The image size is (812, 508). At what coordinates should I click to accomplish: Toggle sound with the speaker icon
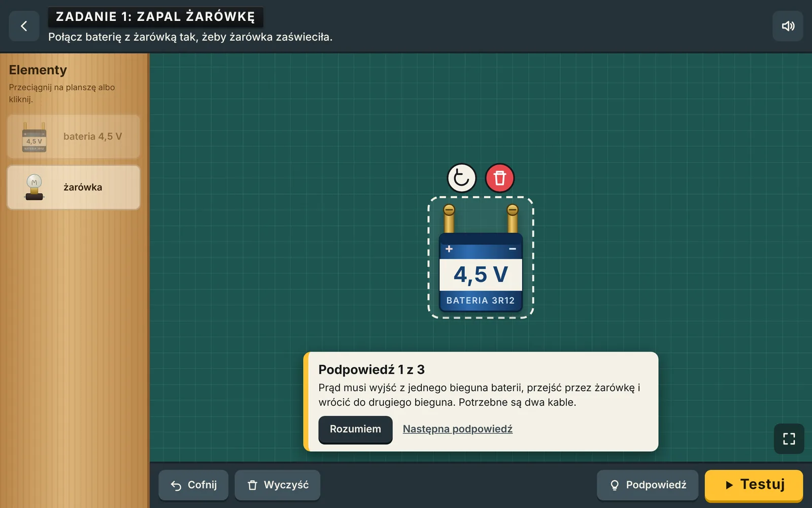pyautogui.click(x=788, y=26)
